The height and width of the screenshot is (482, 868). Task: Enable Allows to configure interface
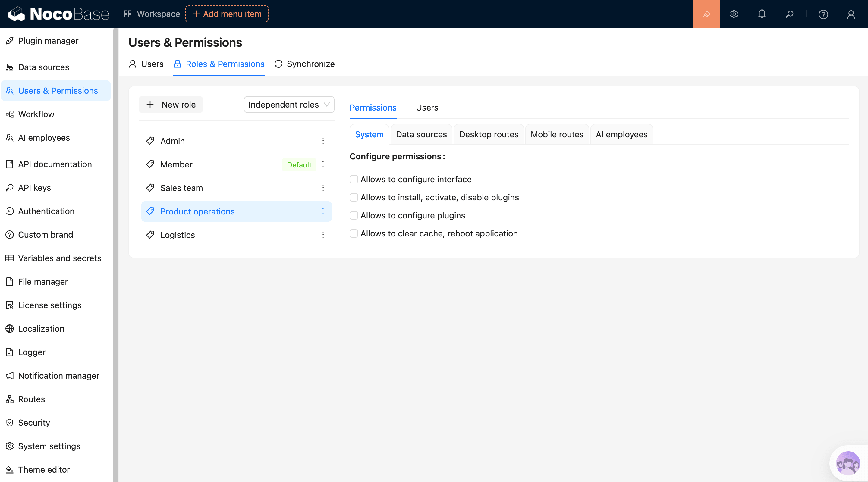point(354,179)
